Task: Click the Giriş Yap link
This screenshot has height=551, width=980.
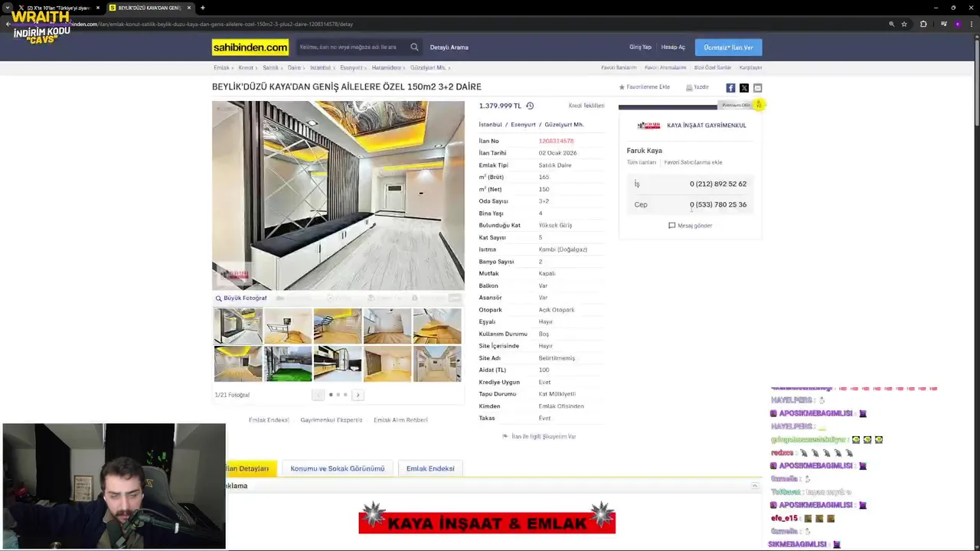Action: pos(640,47)
